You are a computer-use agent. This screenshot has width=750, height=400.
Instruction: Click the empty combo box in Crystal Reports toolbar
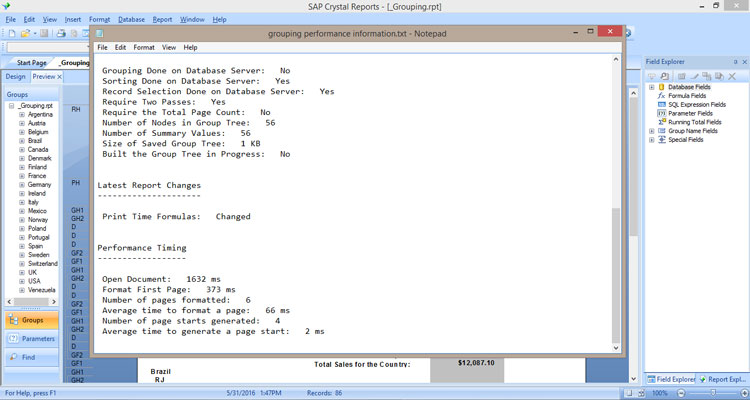tap(48, 47)
